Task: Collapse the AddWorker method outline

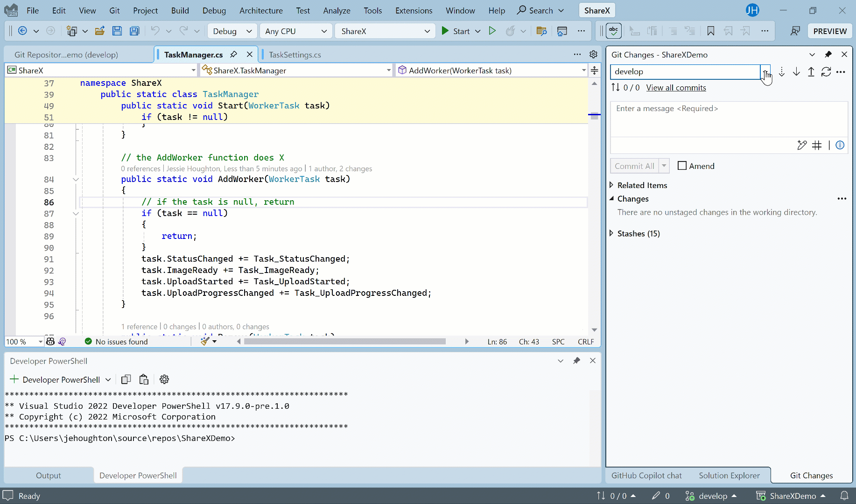Action: pyautogui.click(x=76, y=180)
